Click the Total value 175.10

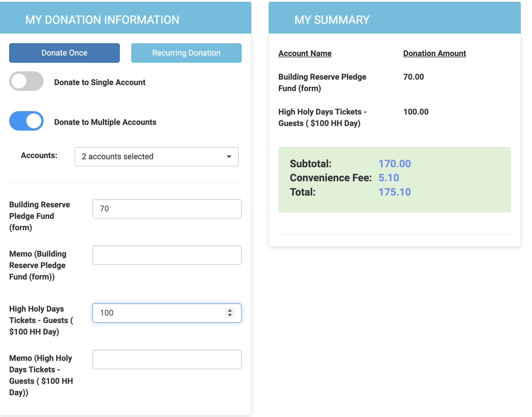point(394,192)
